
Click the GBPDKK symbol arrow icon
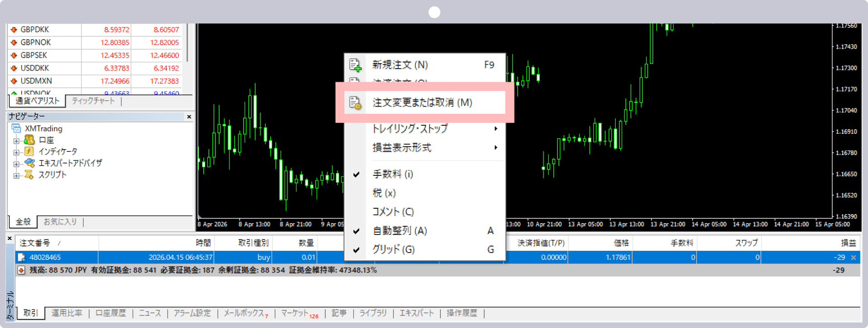(14, 30)
